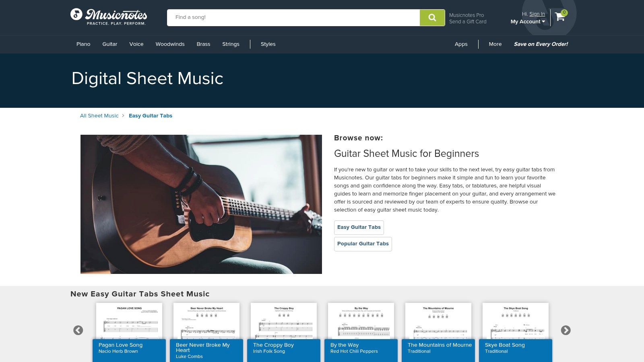The width and height of the screenshot is (644, 362).
Task: Click the Easy Guitar Tabs button
Action: (359, 227)
